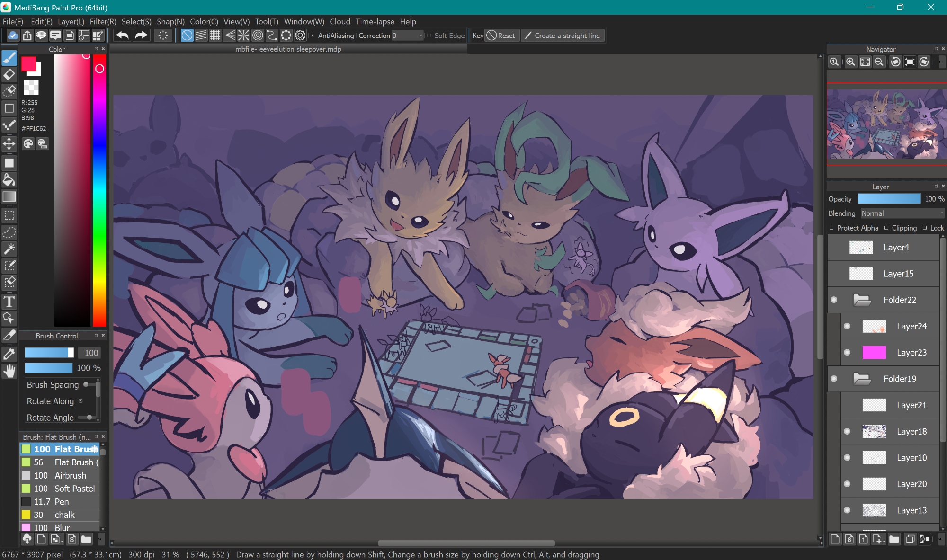Click the Undo arrow in toolbar
This screenshot has height=560, width=947.
pos(122,36)
